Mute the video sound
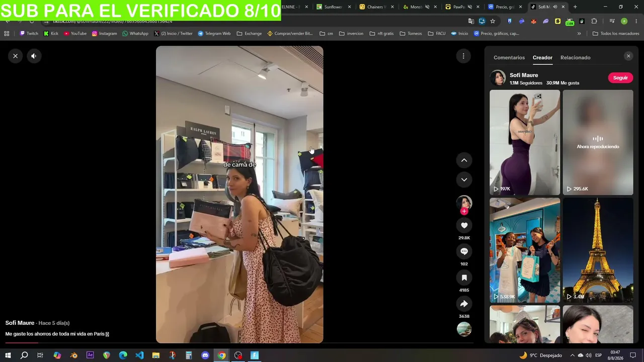The width and height of the screenshot is (644, 362). pos(34,56)
